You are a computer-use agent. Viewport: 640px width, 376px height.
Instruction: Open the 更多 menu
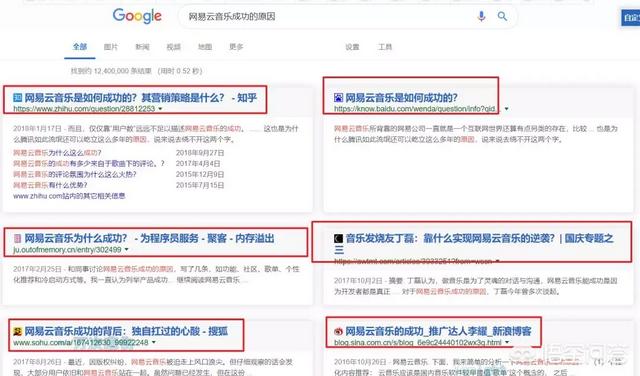pos(236,47)
